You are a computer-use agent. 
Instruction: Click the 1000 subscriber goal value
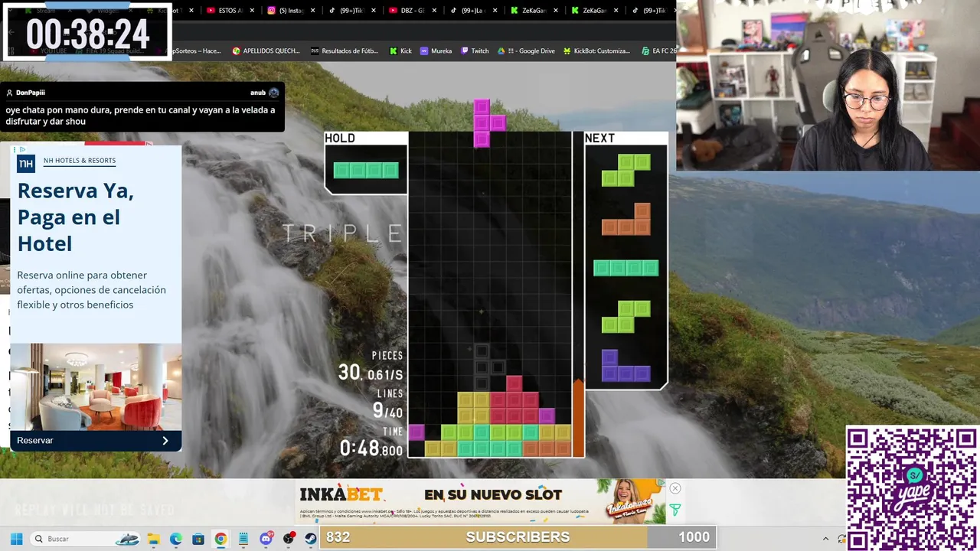pyautogui.click(x=694, y=537)
